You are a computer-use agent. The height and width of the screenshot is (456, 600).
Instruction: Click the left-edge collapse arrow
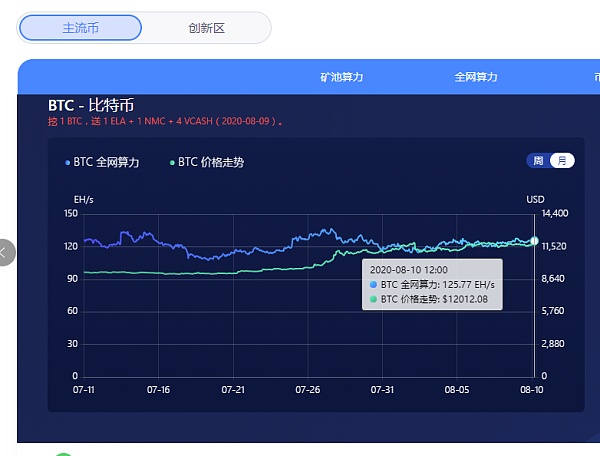click(x=5, y=253)
